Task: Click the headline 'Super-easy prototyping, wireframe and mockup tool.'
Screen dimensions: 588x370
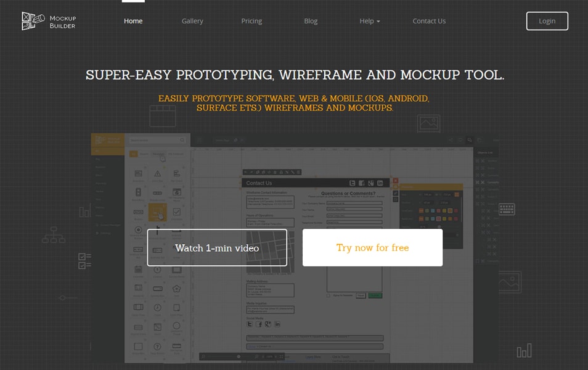Action: (295, 75)
